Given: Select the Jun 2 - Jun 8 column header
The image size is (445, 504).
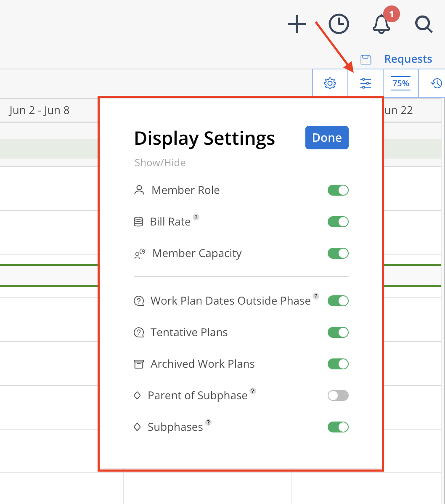Looking at the screenshot, I should click(39, 110).
